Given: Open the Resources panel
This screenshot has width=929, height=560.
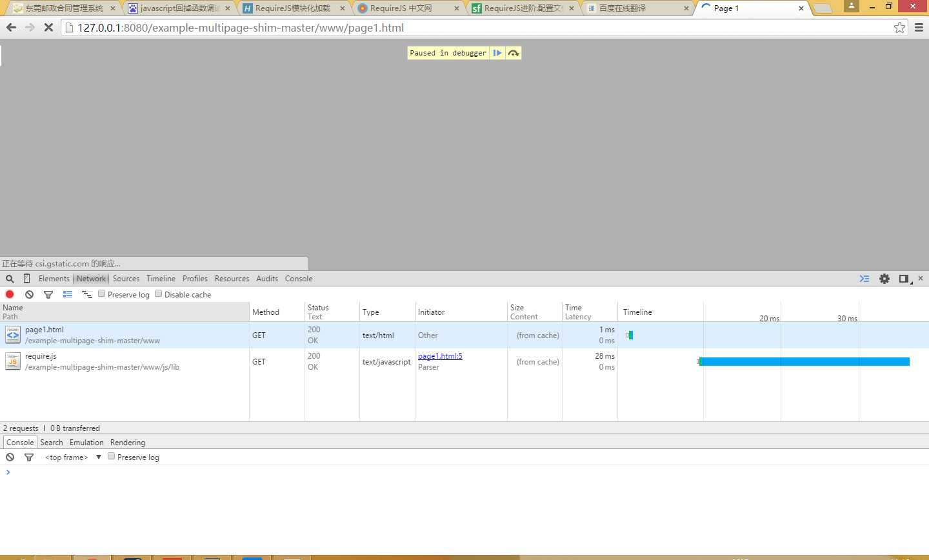Looking at the screenshot, I should (232, 279).
